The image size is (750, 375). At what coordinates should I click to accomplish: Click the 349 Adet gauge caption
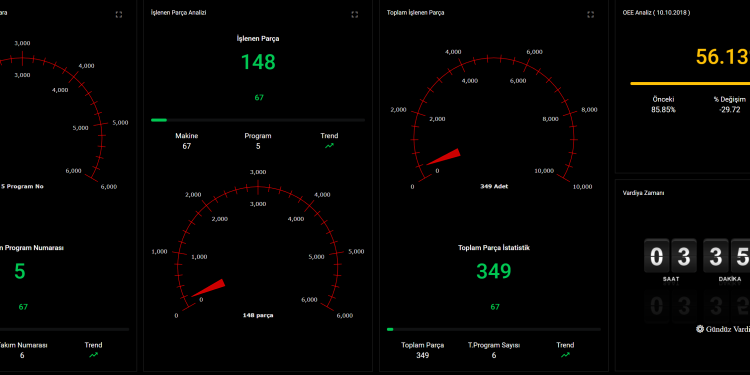click(494, 186)
